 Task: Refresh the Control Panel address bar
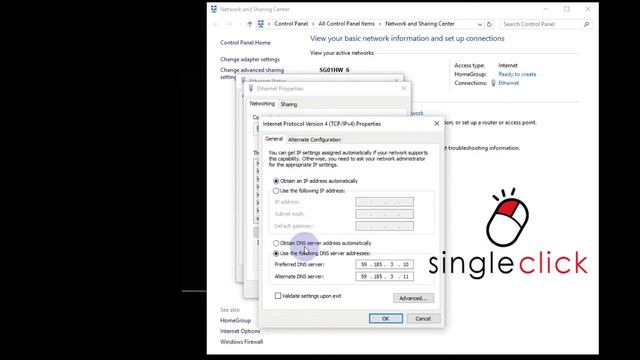click(489, 24)
